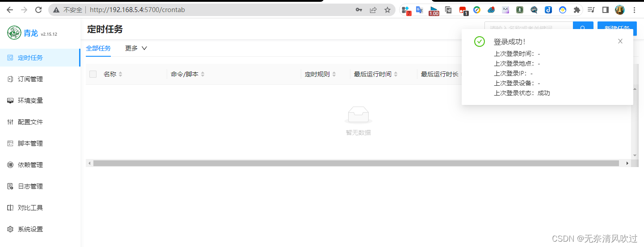Expand the 更多 dropdown
The image size is (644, 247).
point(136,48)
